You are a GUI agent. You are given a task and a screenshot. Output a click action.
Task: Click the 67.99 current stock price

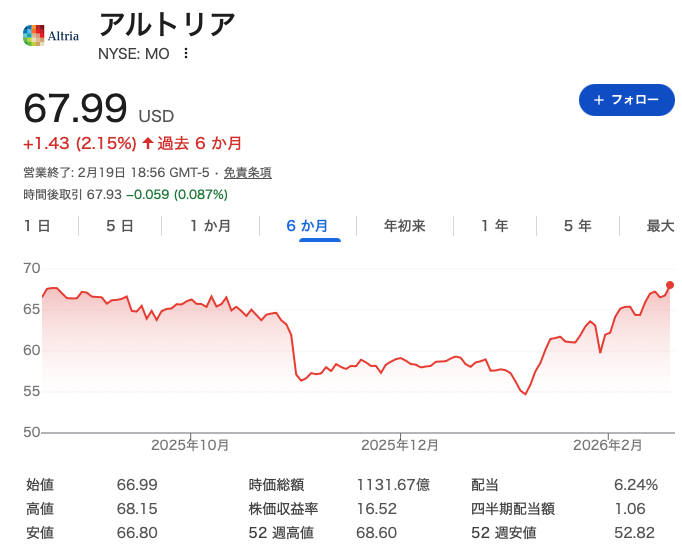tap(75, 108)
